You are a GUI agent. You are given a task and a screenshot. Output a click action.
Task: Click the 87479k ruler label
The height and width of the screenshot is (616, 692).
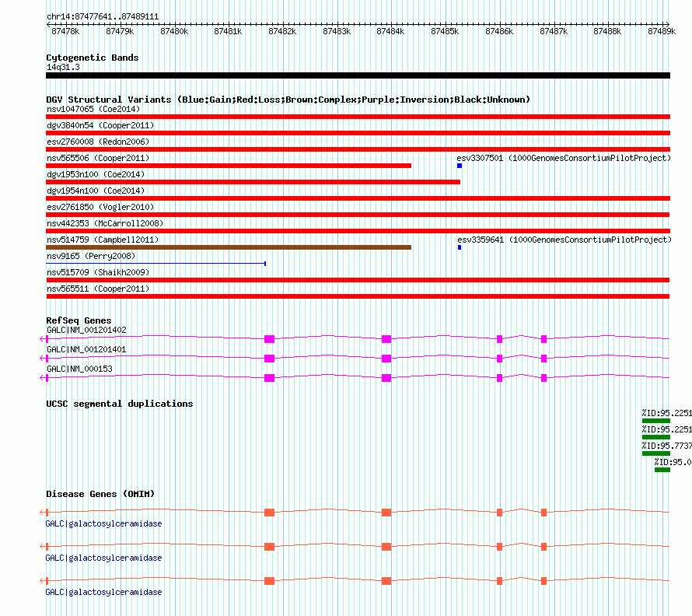click(x=120, y=31)
